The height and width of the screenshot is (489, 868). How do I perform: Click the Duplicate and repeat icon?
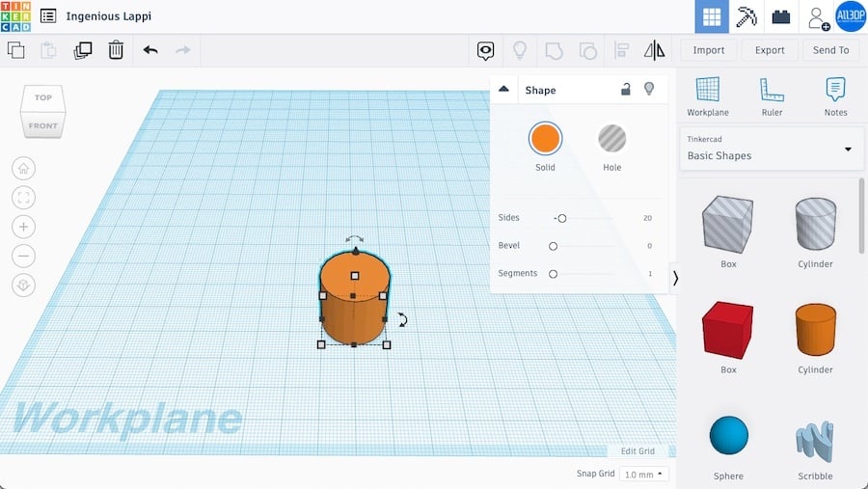point(83,50)
